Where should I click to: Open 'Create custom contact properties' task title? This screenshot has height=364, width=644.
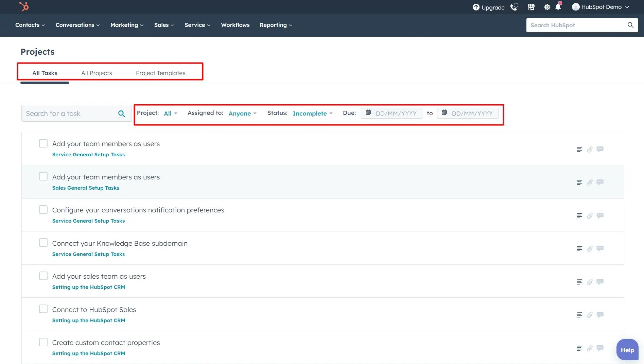(x=106, y=343)
